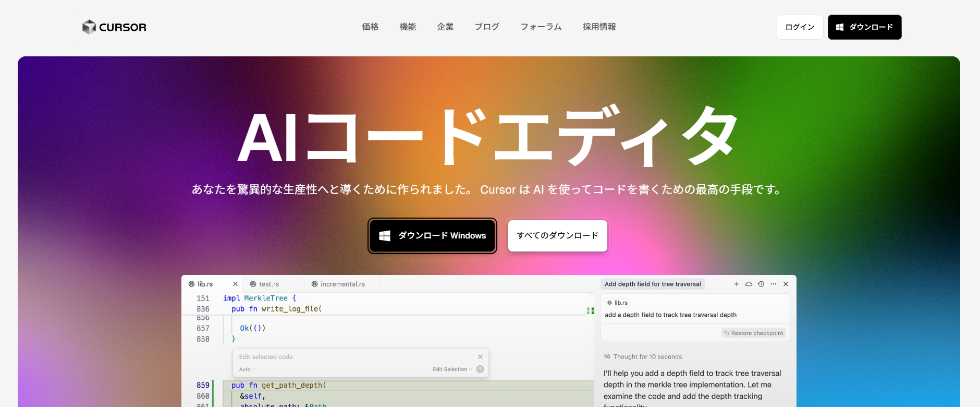Start a new chat with plus icon
Screen dimensions: 980x407
point(737,284)
